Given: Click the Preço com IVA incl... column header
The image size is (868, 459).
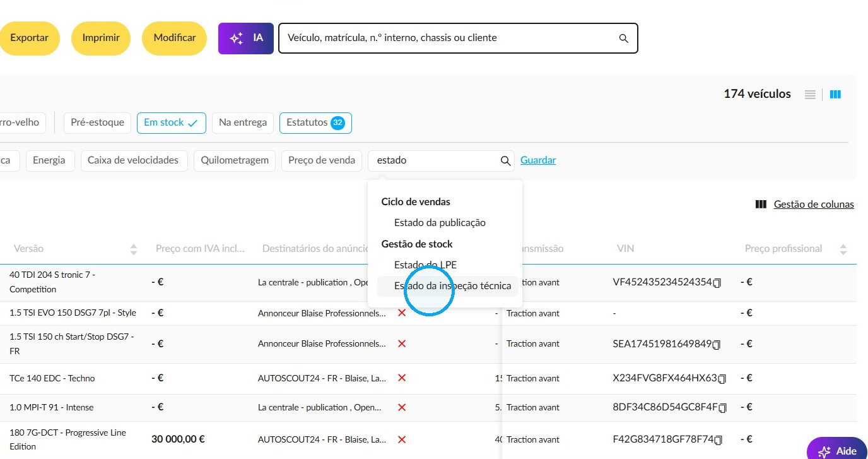Looking at the screenshot, I should (x=200, y=249).
